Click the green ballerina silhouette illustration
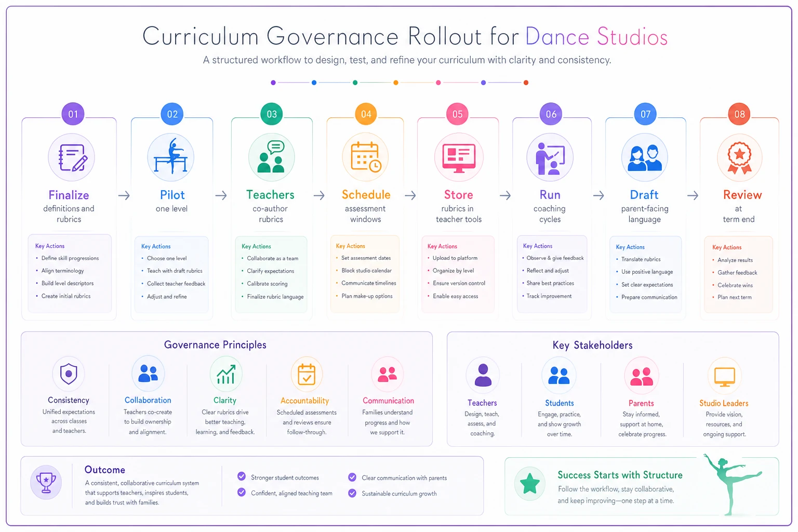 731,484
